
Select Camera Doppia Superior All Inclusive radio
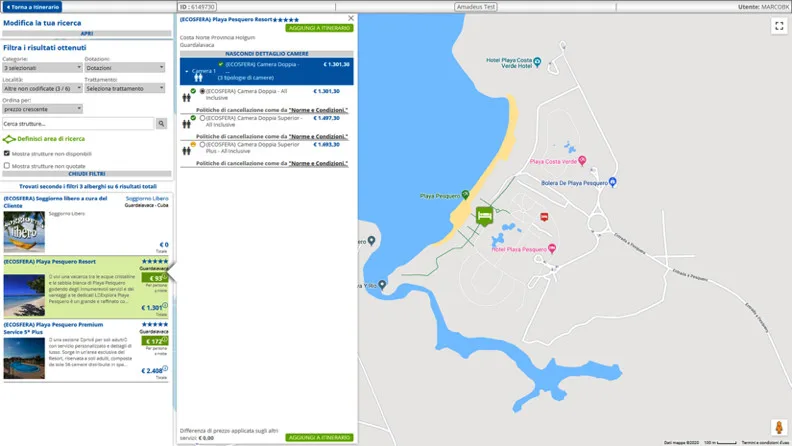(203, 118)
